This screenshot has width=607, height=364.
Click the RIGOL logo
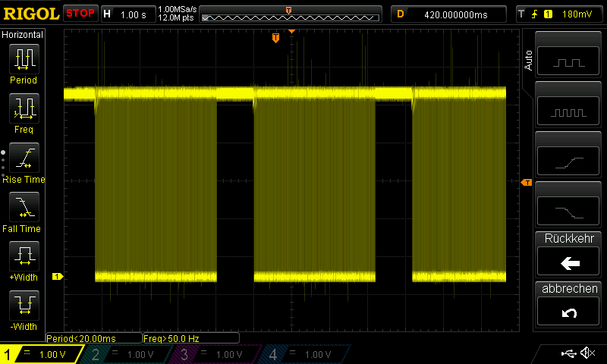click(31, 14)
